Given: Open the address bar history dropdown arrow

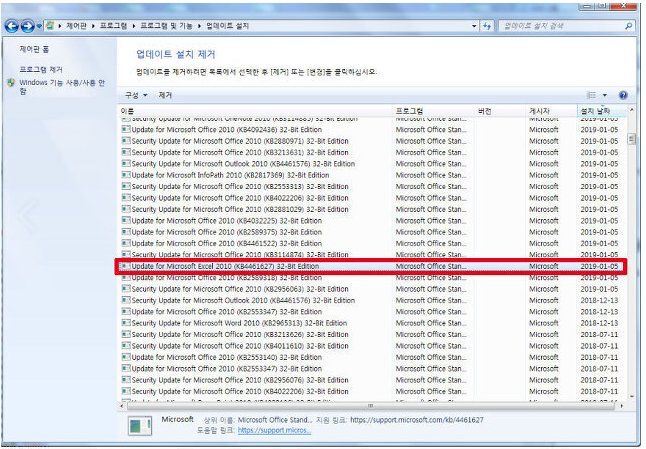Looking at the screenshot, I should (474, 26).
